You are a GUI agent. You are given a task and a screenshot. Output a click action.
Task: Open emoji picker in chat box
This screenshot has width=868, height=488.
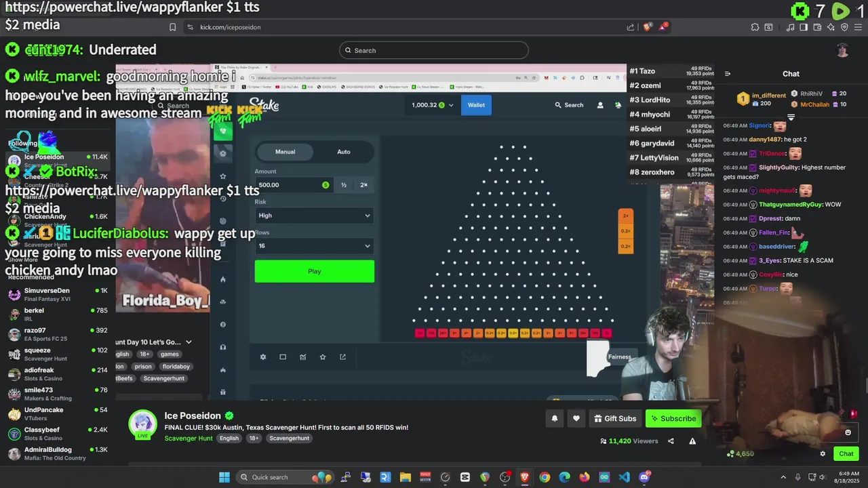click(x=848, y=432)
